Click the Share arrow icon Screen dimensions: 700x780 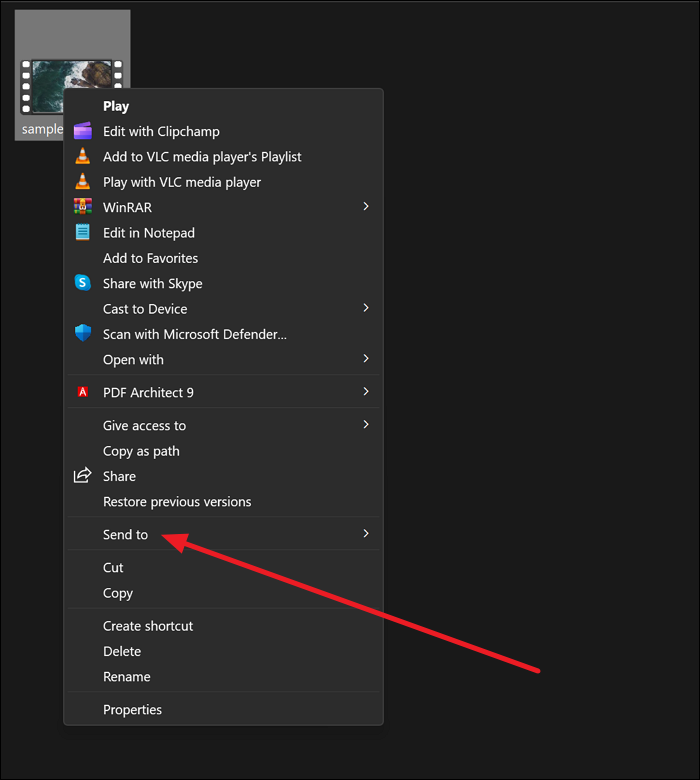point(83,476)
